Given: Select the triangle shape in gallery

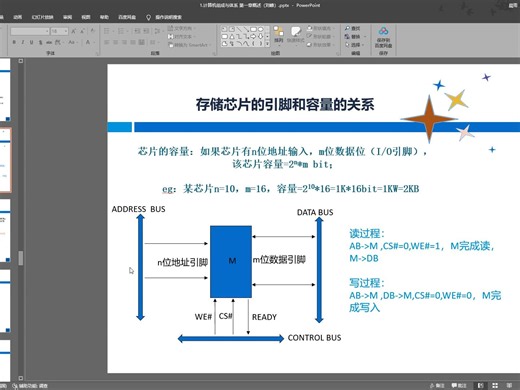Looking at the screenshot, I should pos(232,36).
